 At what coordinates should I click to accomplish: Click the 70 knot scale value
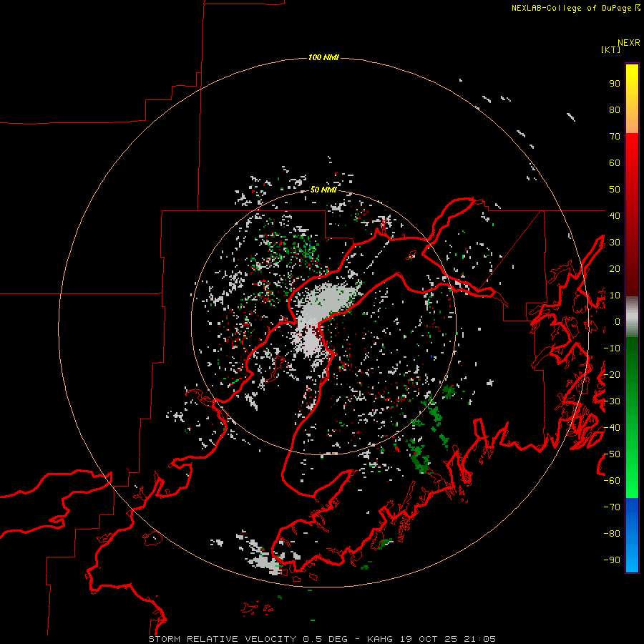pyautogui.click(x=615, y=137)
